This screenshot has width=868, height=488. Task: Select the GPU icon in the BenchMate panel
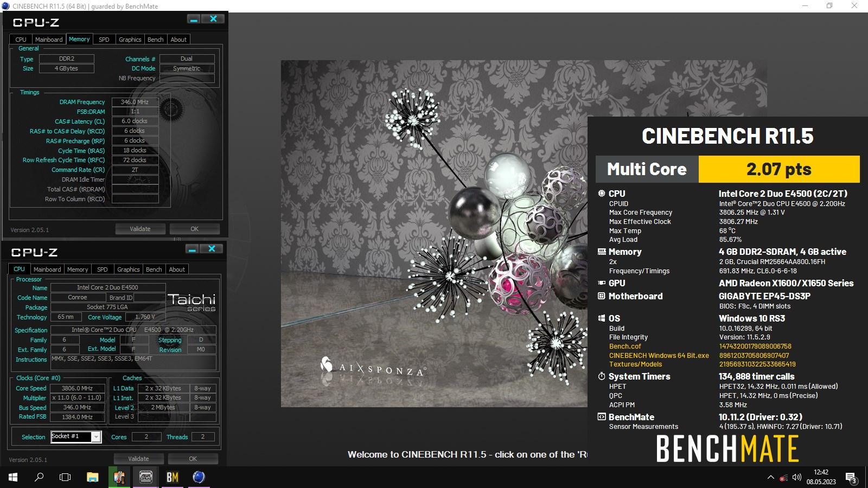tap(602, 283)
